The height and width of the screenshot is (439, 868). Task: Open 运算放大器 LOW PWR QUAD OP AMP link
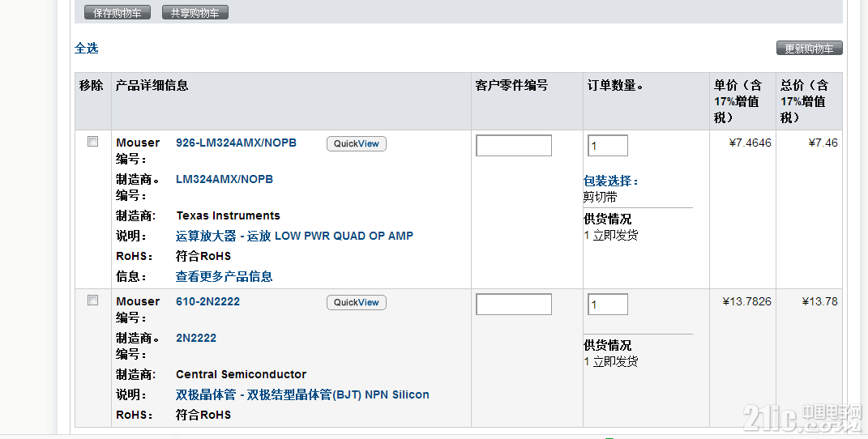tap(294, 236)
